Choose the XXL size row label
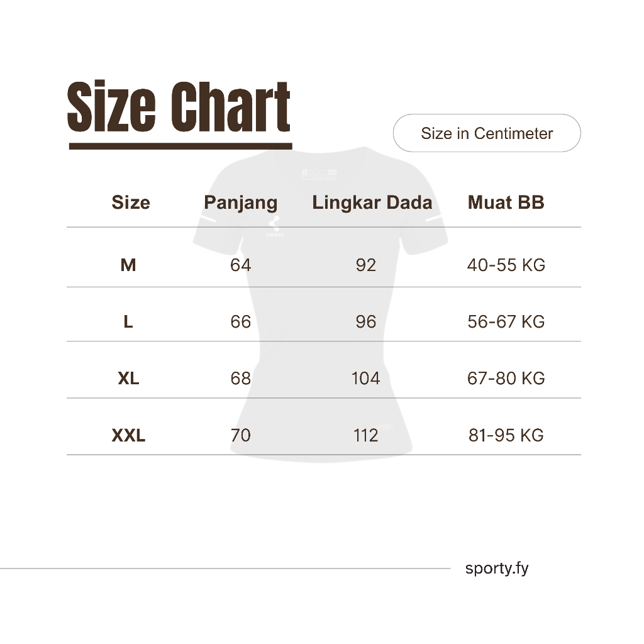This screenshot has width=644, height=644. (128, 435)
